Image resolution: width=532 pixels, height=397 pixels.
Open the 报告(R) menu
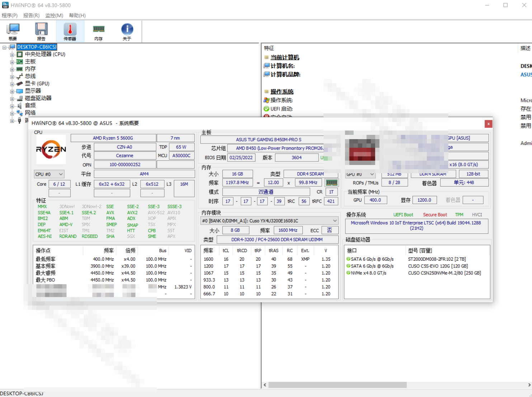31,15
